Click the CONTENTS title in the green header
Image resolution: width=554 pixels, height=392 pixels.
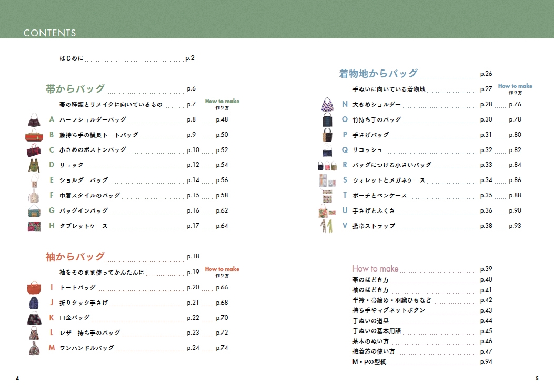pyautogui.click(x=49, y=33)
